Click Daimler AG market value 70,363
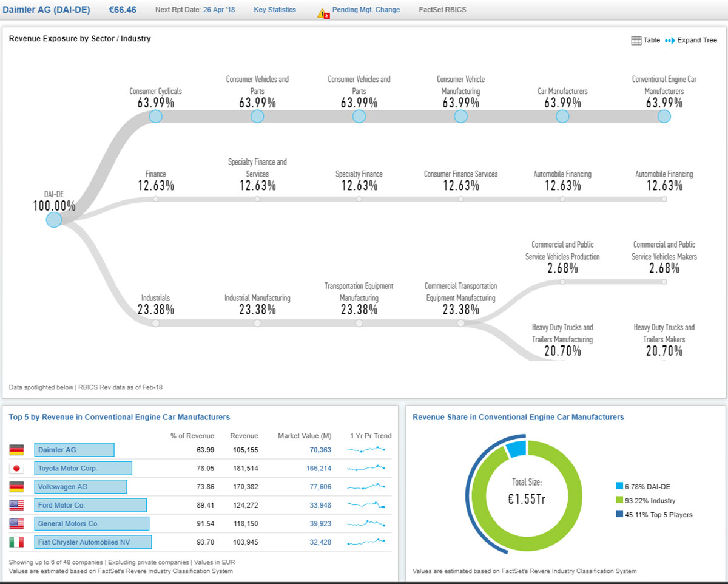This screenshot has width=728, height=584. click(320, 450)
